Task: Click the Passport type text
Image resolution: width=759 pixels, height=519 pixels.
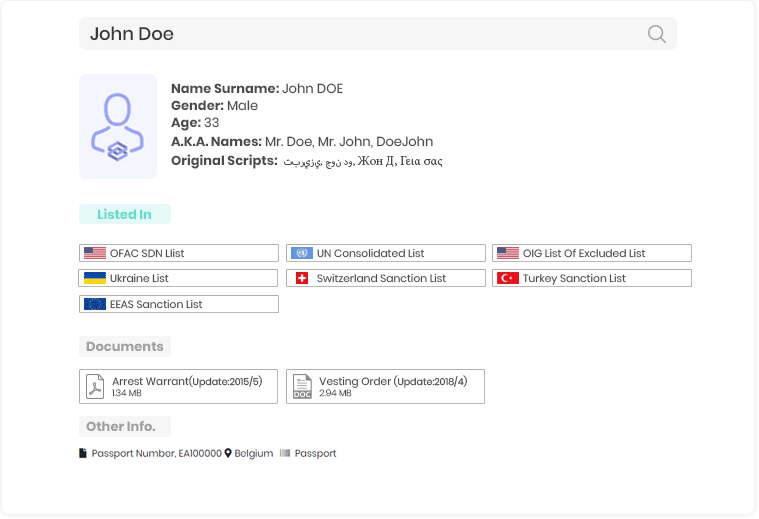Action: [315, 453]
